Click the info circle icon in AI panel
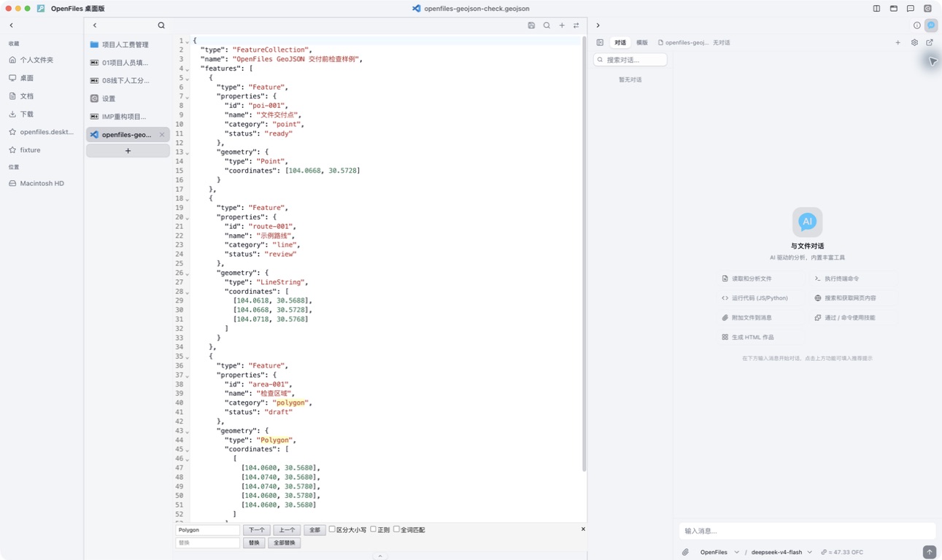 click(917, 26)
